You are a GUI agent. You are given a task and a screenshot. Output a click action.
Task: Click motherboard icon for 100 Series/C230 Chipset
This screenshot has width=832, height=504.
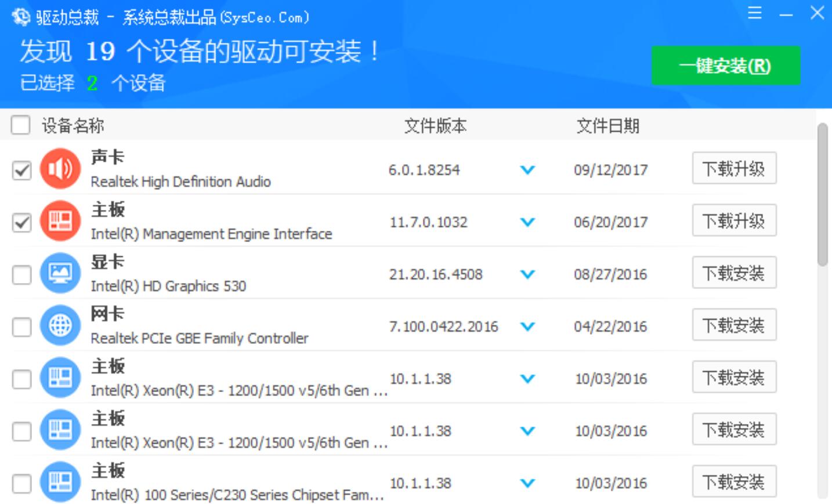(60, 482)
